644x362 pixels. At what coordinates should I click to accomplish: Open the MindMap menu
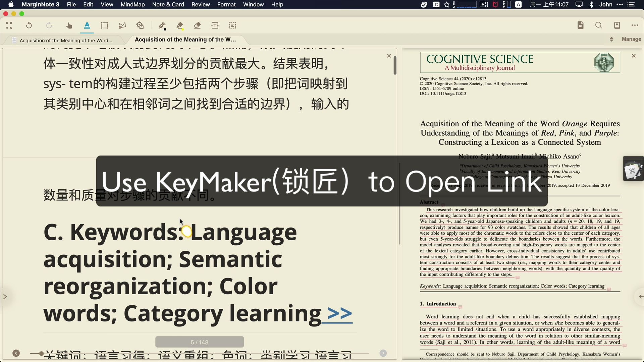[132, 4]
